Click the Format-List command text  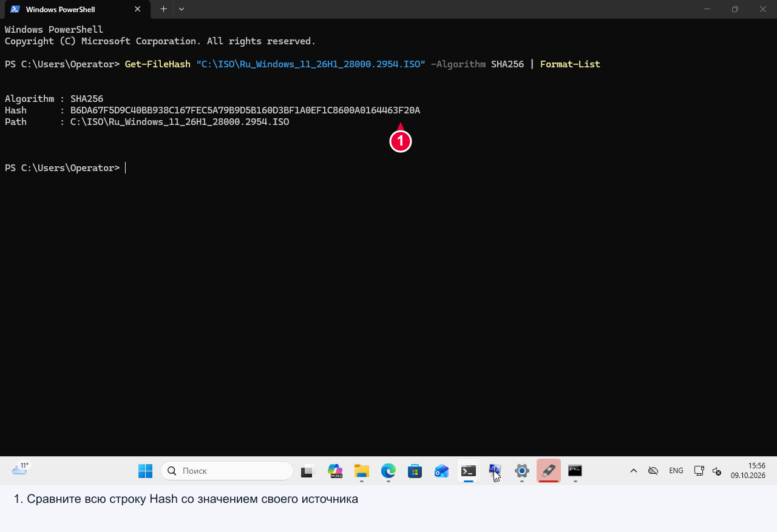[x=570, y=64]
